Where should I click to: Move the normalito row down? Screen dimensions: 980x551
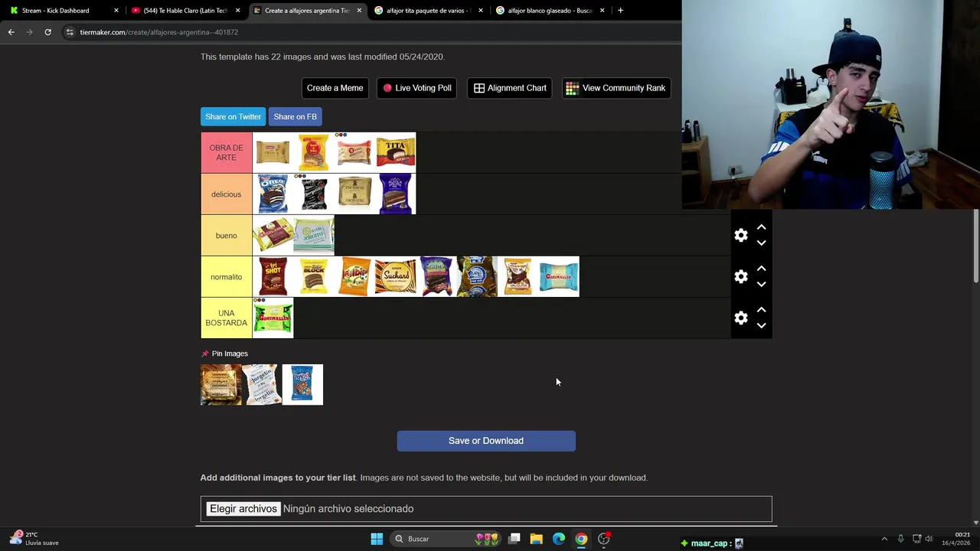761,285
